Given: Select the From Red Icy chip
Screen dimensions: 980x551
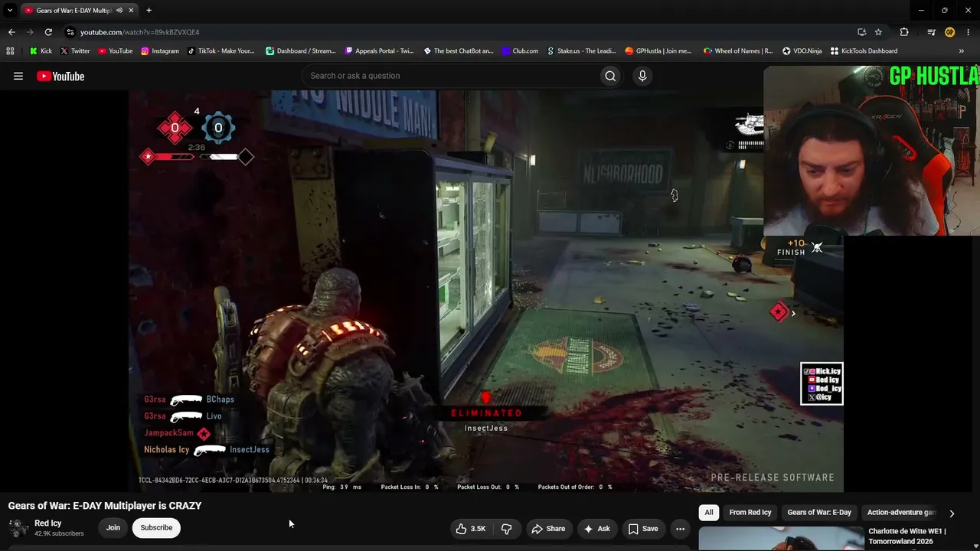Looking at the screenshot, I should (x=750, y=513).
